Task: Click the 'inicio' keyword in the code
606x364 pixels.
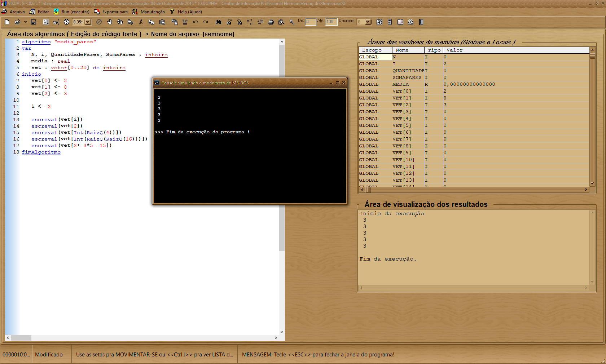Action: tap(31, 74)
